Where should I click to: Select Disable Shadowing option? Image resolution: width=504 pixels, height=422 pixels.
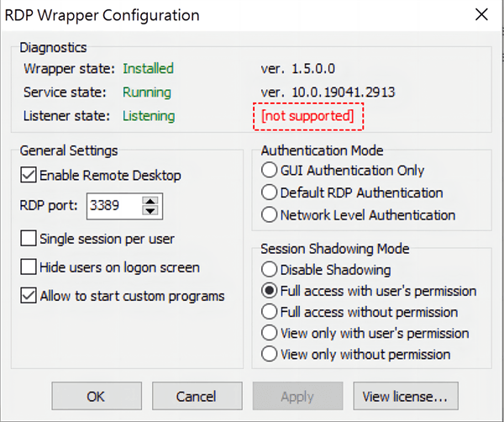point(270,270)
